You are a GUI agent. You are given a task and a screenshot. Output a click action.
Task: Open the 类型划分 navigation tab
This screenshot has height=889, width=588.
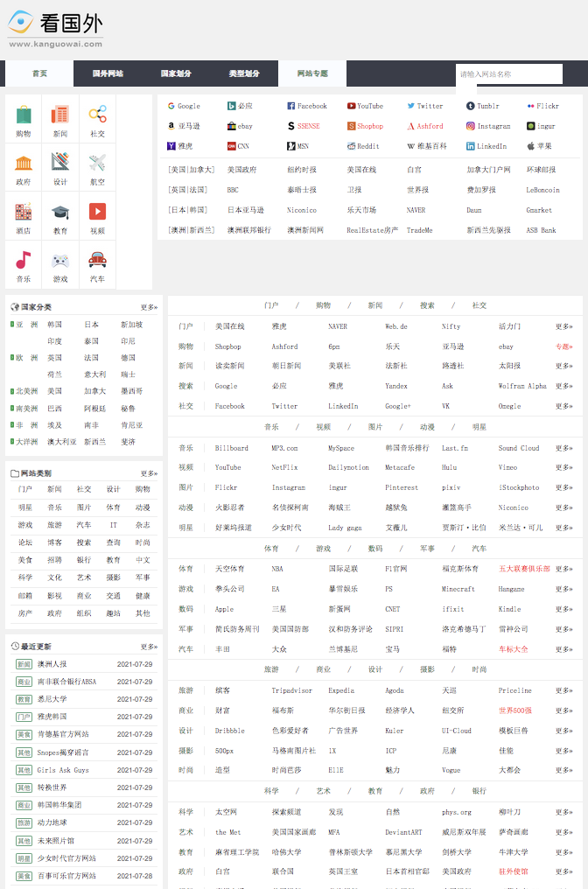click(x=244, y=73)
